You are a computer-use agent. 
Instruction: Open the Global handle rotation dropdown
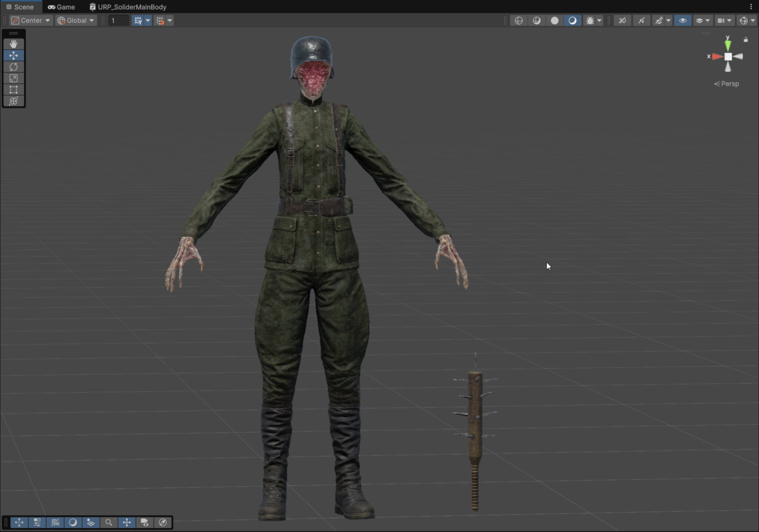76,21
